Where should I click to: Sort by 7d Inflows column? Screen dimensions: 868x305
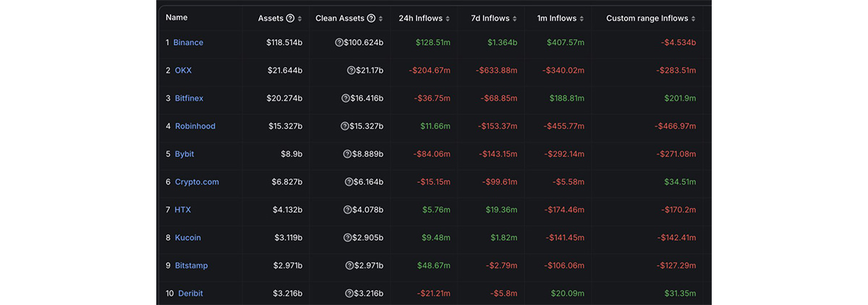pos(515,18)
